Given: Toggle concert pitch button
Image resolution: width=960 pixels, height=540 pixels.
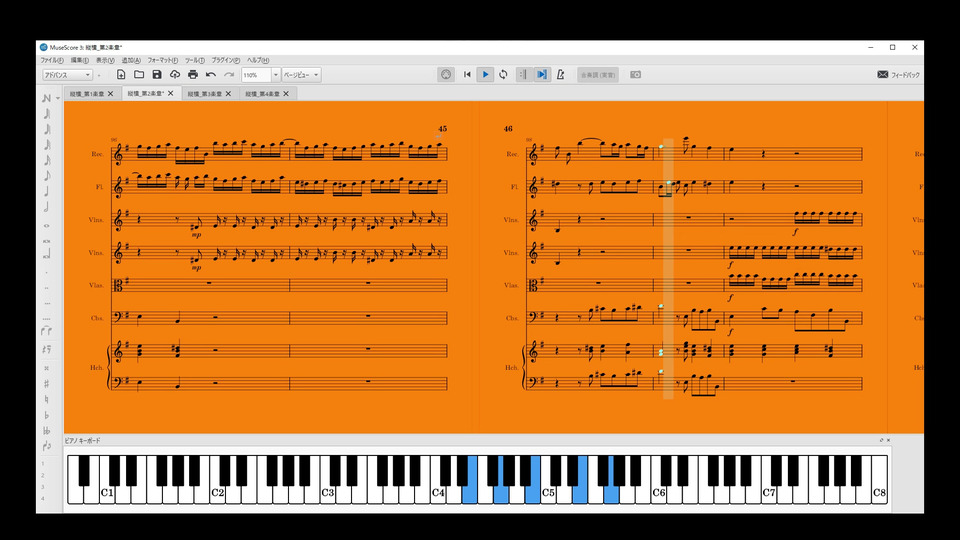Looking at the screenshot, I should (x=598, y=75).
